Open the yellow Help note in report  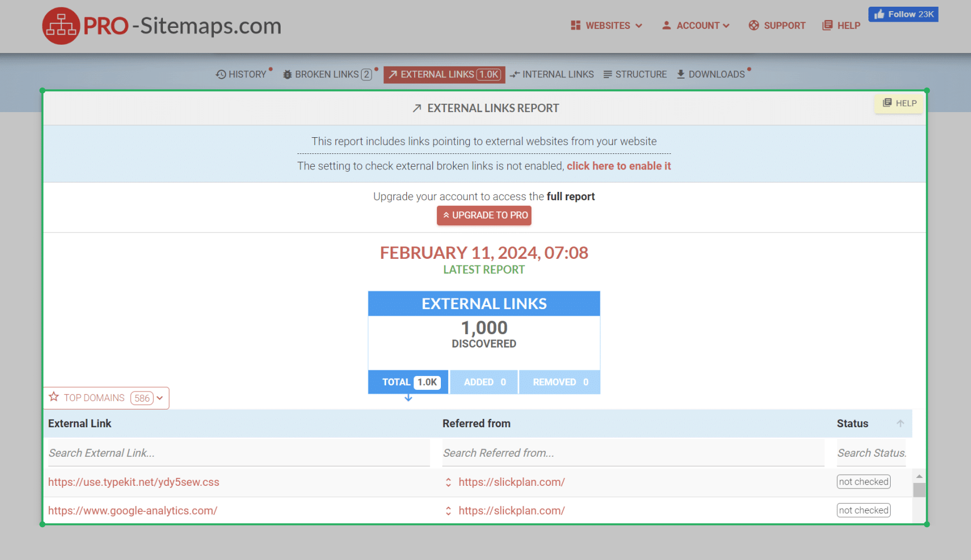pos(899,103)
